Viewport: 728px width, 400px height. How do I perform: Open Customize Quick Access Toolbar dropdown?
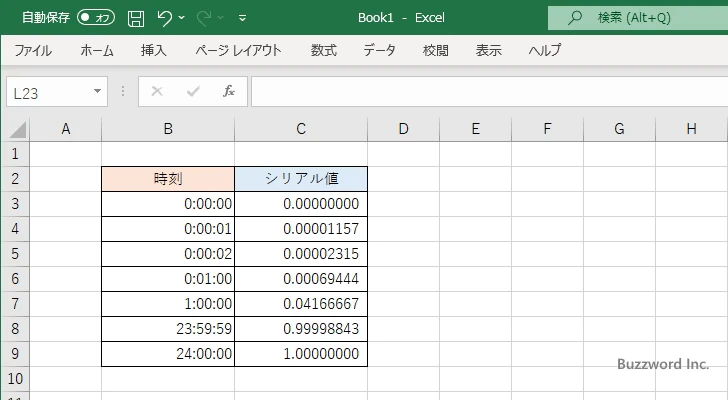click(242, 18)
